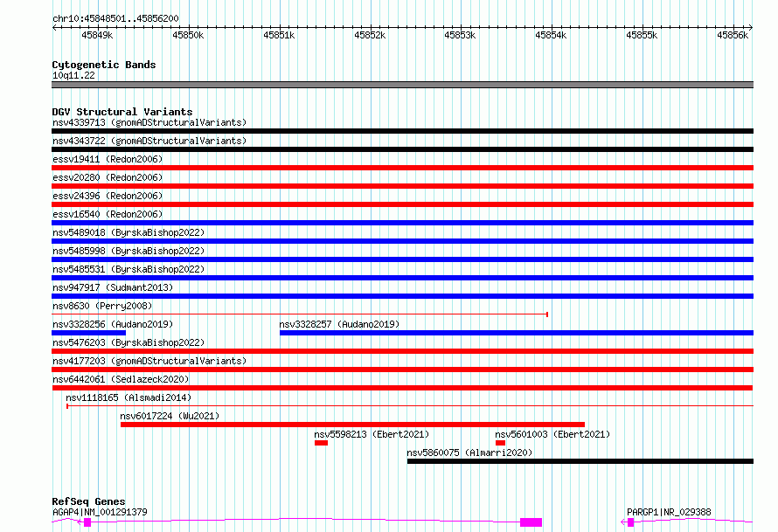Click the short blue bar for nsv3328256

(89, 333)
